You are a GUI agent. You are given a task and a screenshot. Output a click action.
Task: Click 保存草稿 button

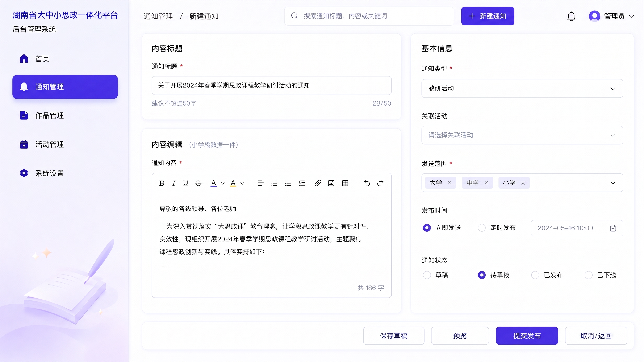click(x=393, y=336)
